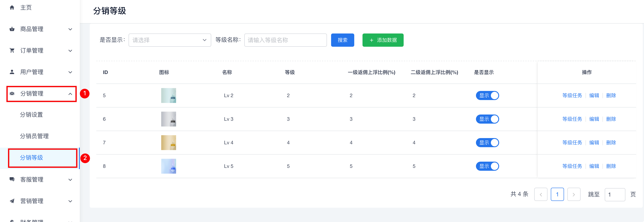The image size is (644, 222).
Task: Click 编辑 for Lv 2
Action: (x=594, y=95)
